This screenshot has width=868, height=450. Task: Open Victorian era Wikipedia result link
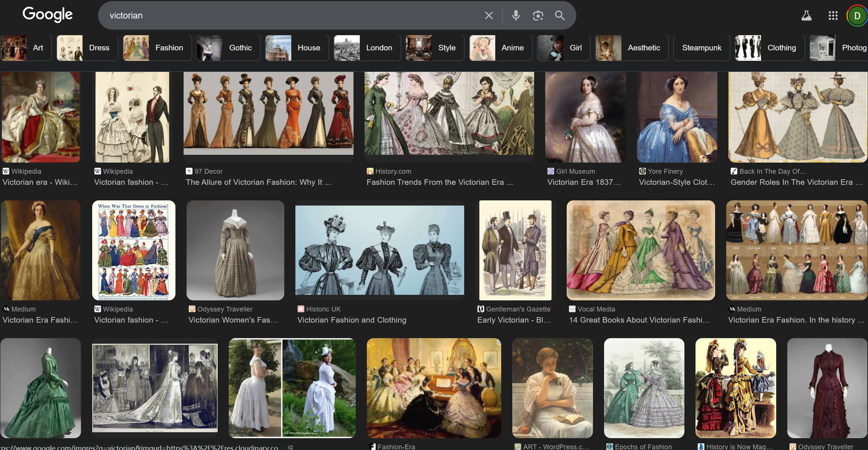coord(40,182)
